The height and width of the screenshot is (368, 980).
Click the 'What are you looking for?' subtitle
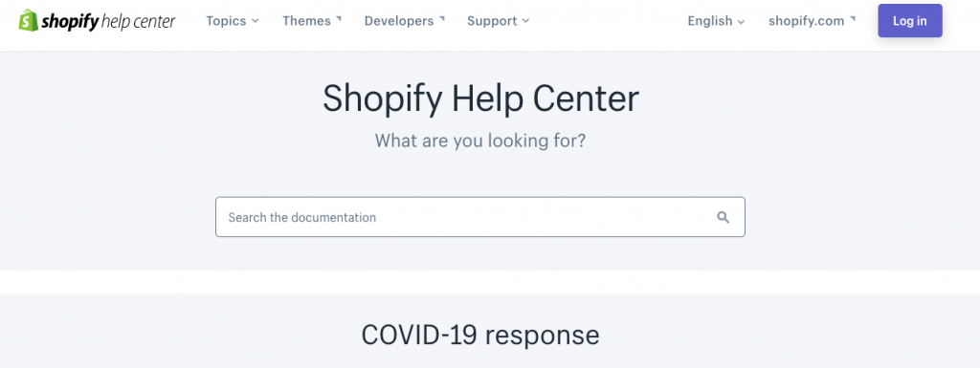tap(480, 141)
